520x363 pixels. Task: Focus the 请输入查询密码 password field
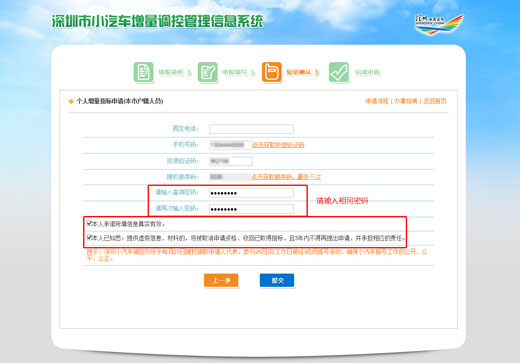tap(251, 193)
